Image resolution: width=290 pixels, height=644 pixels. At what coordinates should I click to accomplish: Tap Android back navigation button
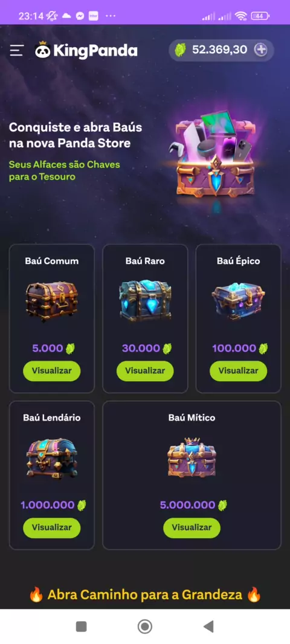[208, 626]
